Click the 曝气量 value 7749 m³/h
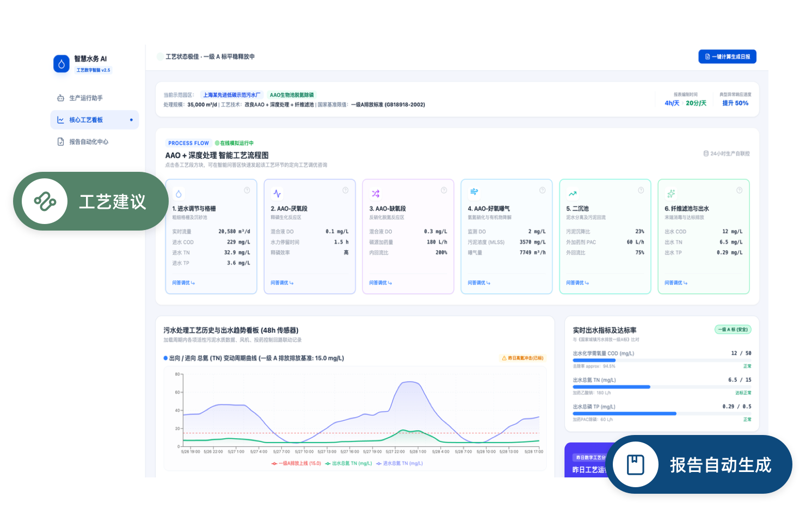812x522 pixels. (x=532, y=253)
